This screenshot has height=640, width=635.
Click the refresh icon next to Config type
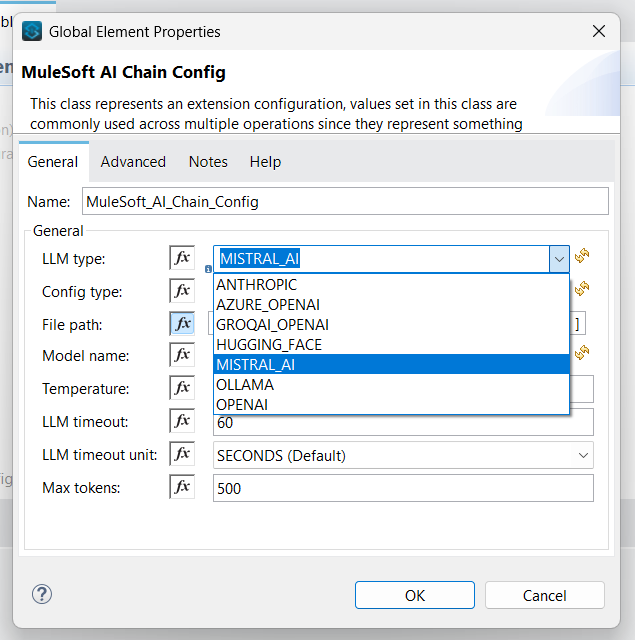(x=582, y=289)
